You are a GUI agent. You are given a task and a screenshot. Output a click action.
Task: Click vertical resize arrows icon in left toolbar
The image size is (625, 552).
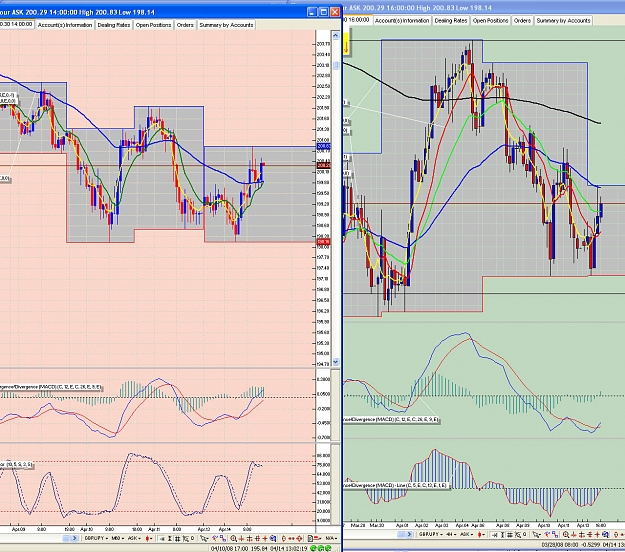[x=283, y=538]
